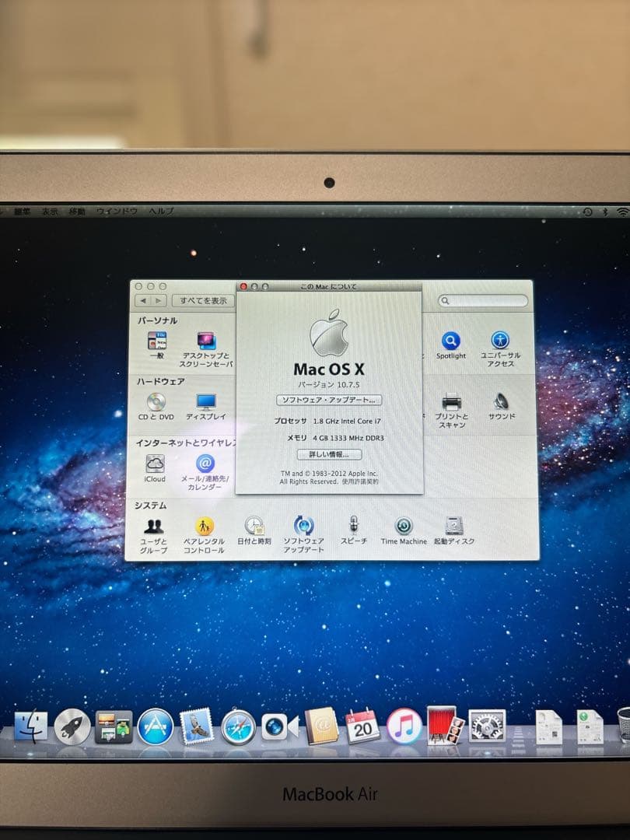630x840 pixels.
Task: Open iCloud preferences pane
Action: (x=155, y=469)
